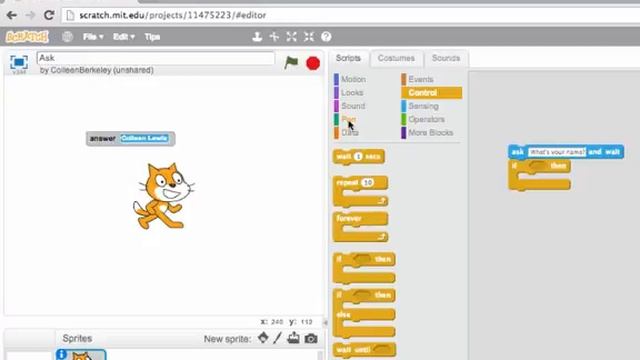Click the wait 1 secs block
The height and width of the screenshot is (360, 640).
359,157
